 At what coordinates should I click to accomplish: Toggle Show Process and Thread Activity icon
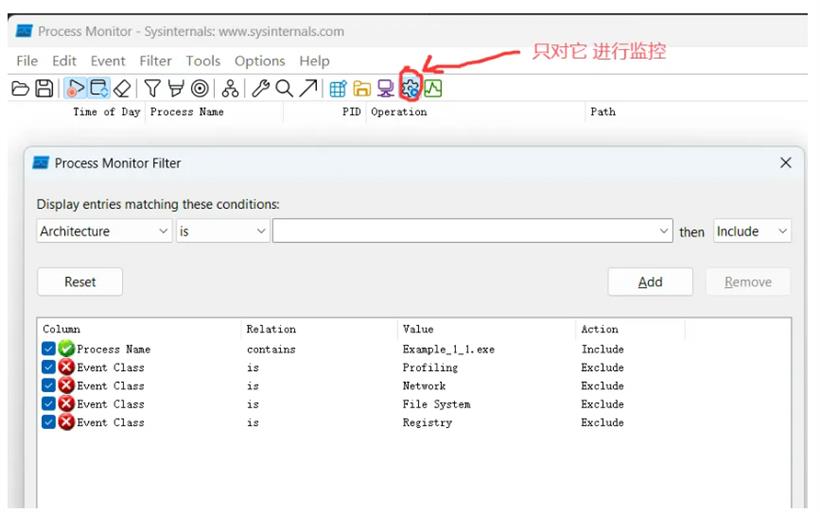pyautogui.click(x=410, y=88)
